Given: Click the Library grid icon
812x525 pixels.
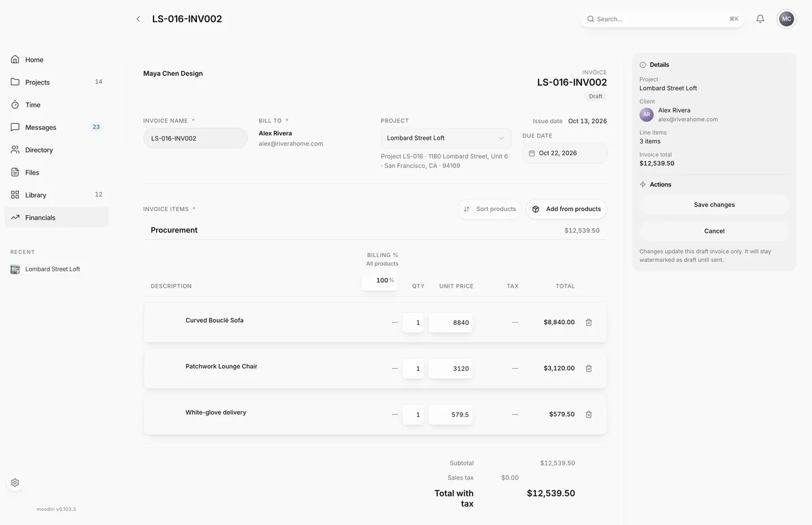Looking at the screenshot, I should (x=15, y=195).
